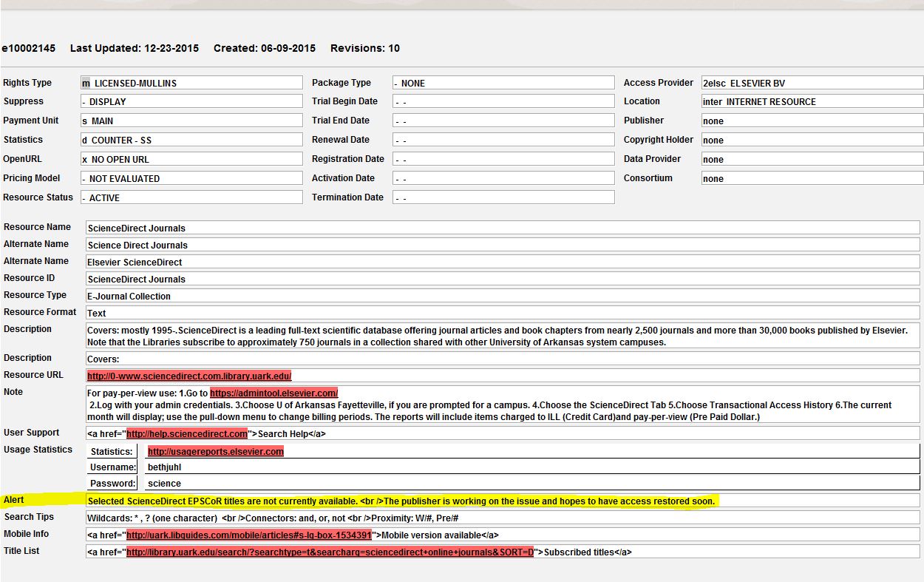The height and width of the screenshot is (582, 924).
Task: Select Resource Type field E-Journal Collection
Action: pos(503,296)
